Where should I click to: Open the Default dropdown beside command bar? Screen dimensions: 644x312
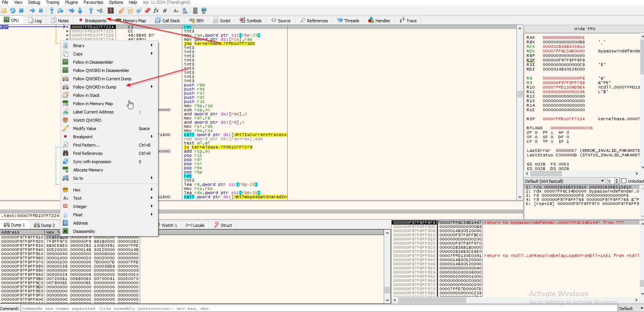coord(631,309)
